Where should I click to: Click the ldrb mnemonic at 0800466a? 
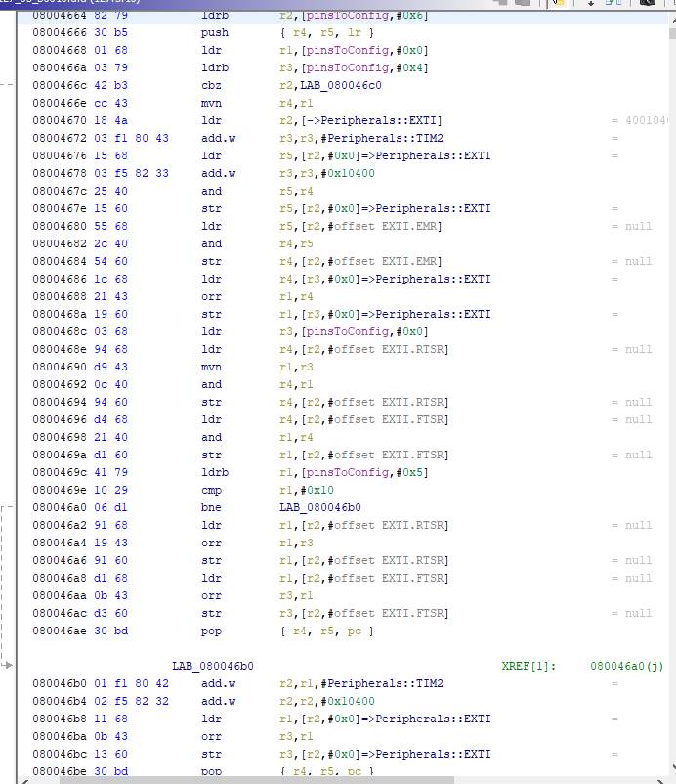click(x=215, y=67)
